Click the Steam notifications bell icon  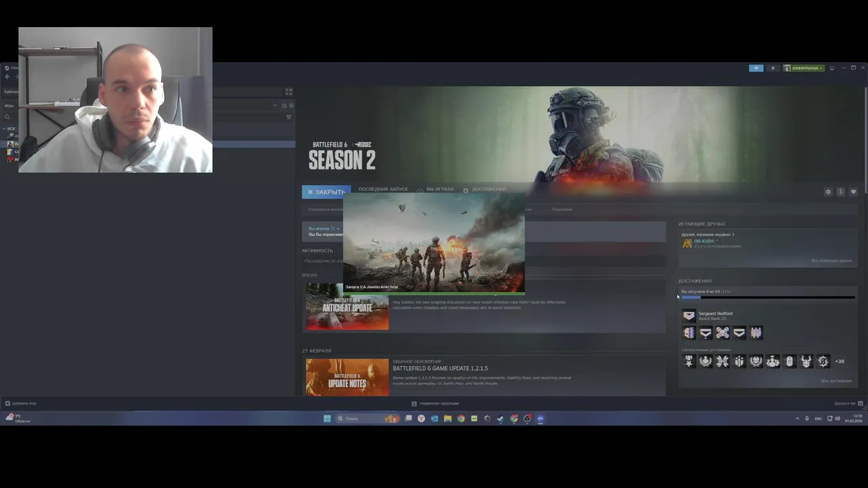coord(772,68)
